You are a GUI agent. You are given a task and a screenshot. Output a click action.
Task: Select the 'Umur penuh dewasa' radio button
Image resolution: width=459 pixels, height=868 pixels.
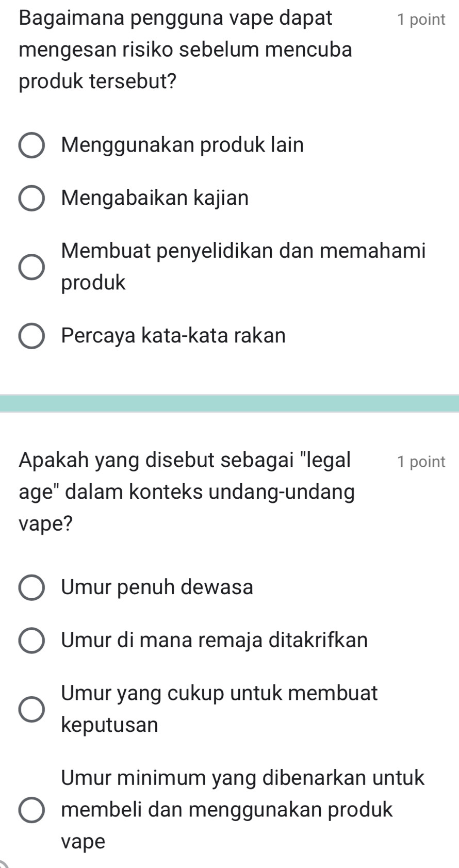pyautogui.click(x=31, y=587)
